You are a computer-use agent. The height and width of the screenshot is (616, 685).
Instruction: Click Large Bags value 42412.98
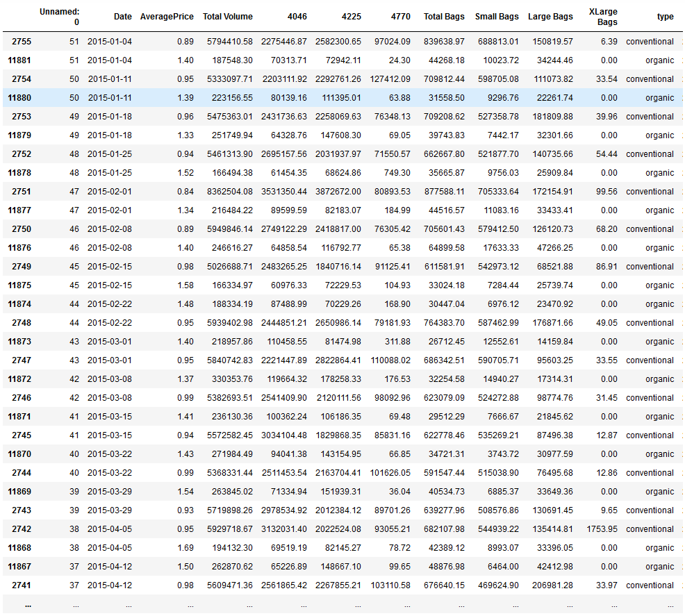tap(555, 567)
